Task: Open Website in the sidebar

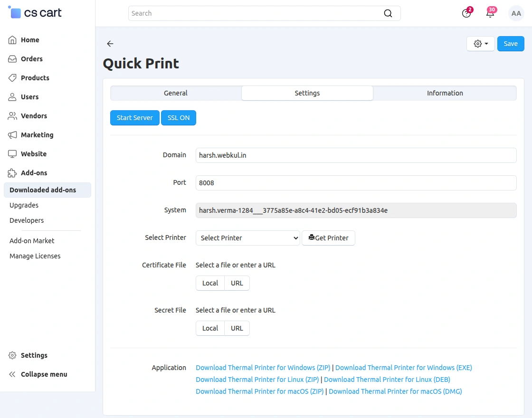Action: point(34,154)
